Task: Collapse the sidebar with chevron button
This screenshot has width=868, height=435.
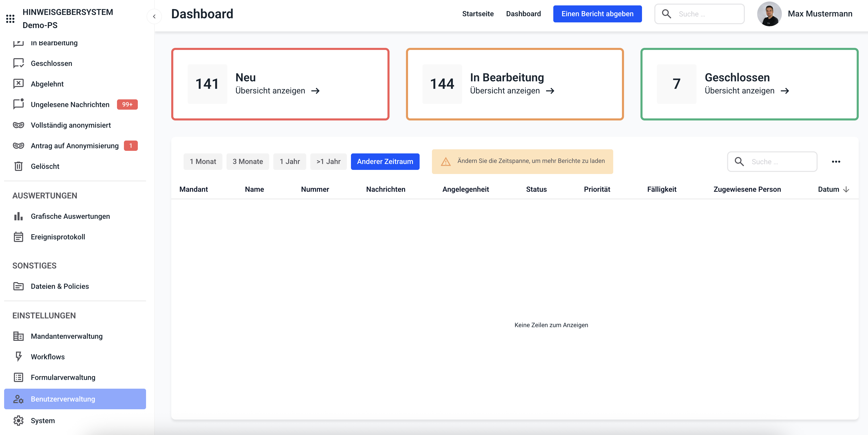Action: point(154,16)
